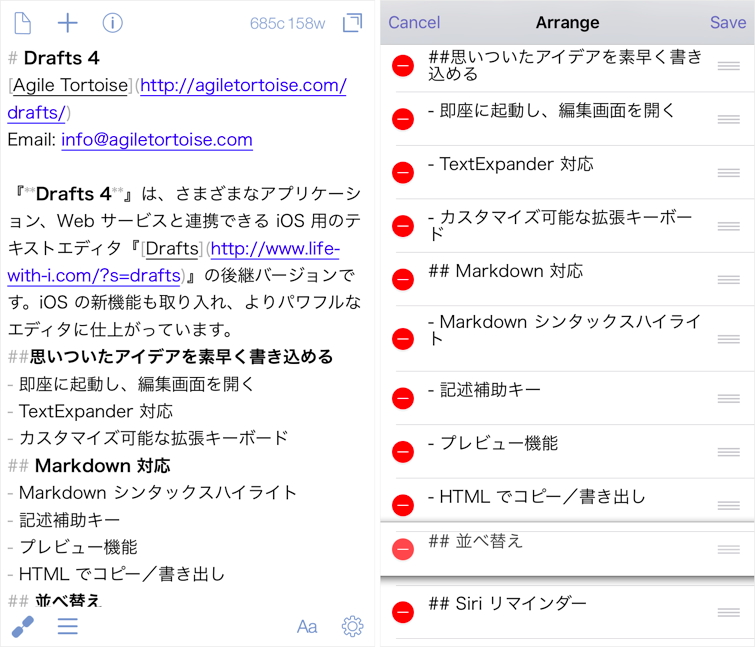Tap editor line Markdown シンタックスハイライト
The width and height of the screenshot is (755, 647).
click(152, 492)
